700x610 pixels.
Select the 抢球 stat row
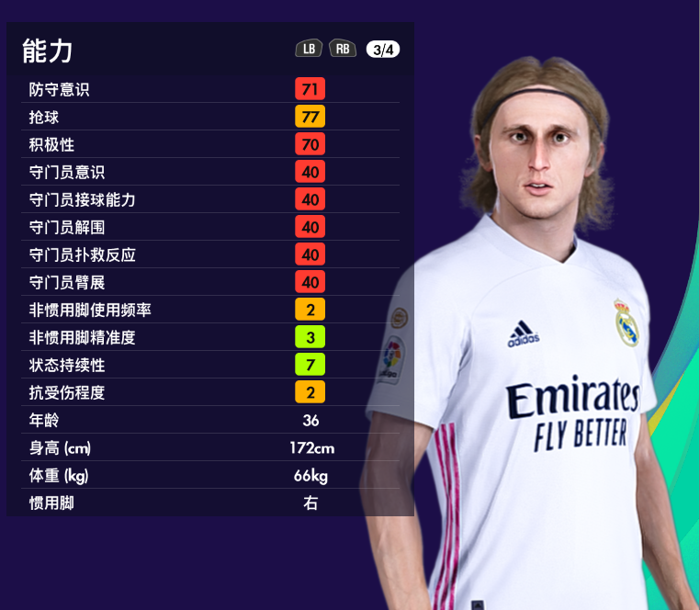210,117
